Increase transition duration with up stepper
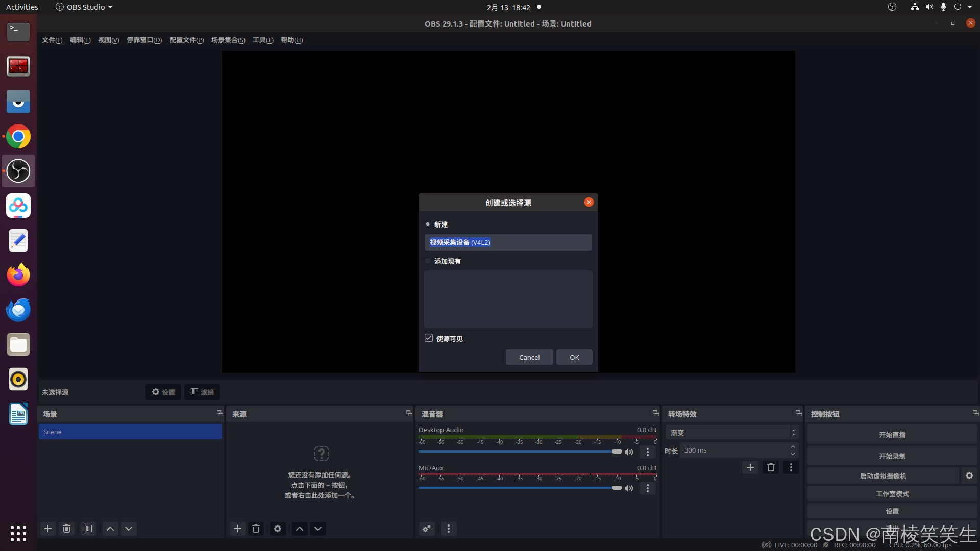Viewport: 980px width, 551px height. coord(793,447)
